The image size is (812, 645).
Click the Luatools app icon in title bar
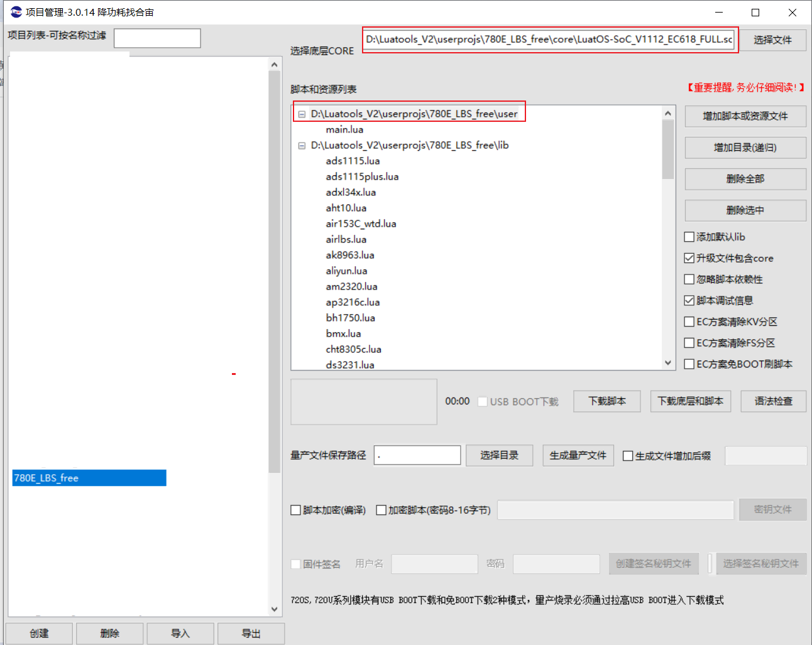coord(16,12)
